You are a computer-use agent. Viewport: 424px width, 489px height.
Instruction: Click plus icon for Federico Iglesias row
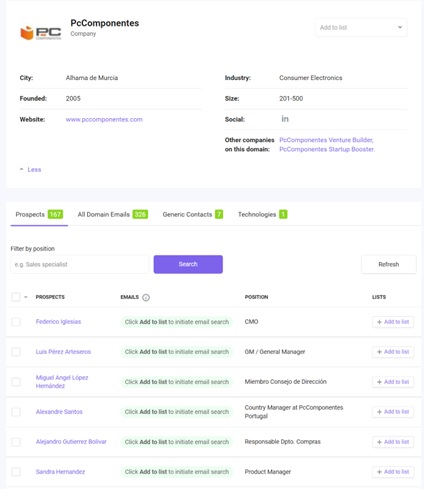(x=379, y=322)
